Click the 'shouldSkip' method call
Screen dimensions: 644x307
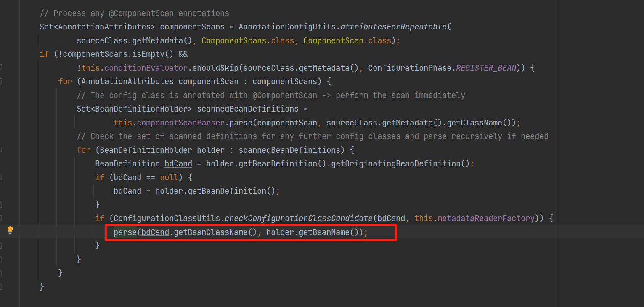[215, 68]
